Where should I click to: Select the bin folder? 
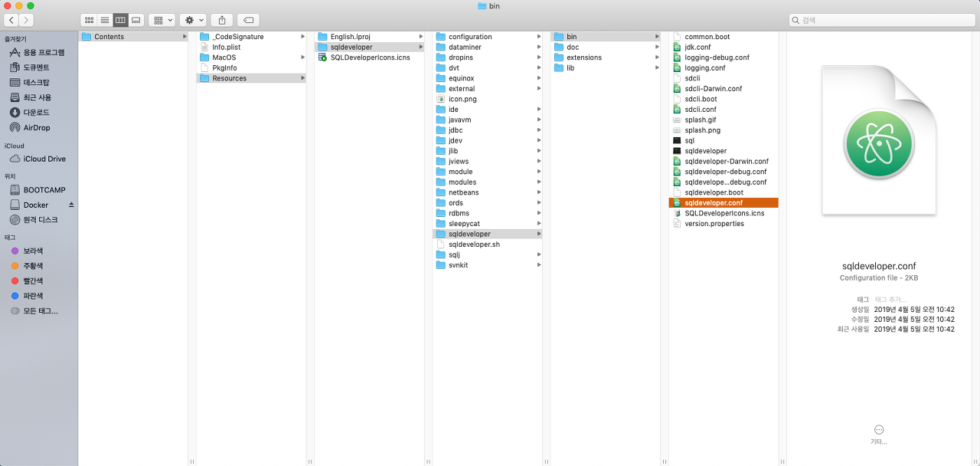(x=606, y=37)
